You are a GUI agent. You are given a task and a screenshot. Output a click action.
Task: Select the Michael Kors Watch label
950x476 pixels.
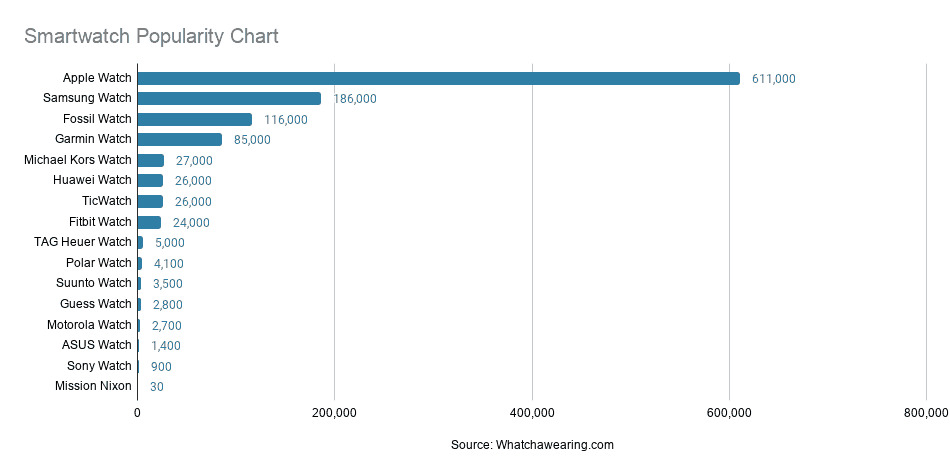78,160
